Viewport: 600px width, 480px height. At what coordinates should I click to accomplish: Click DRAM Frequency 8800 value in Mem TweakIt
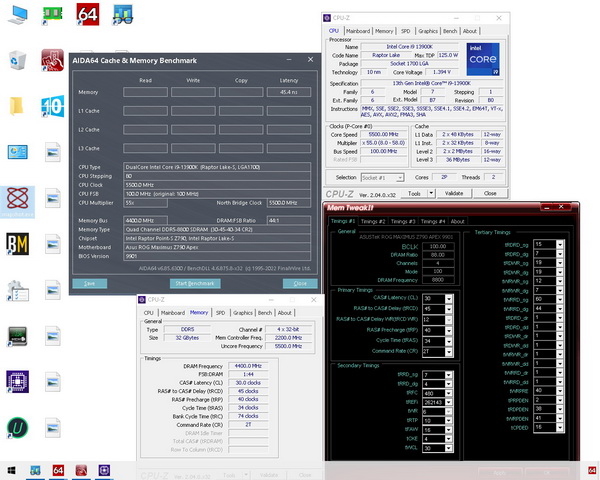pyautogui.click(x=438, y=280)
